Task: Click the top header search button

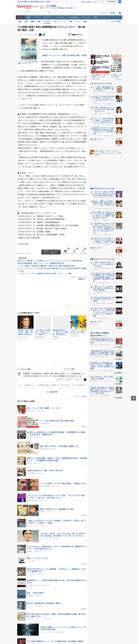Action: (x=120, y=2)
